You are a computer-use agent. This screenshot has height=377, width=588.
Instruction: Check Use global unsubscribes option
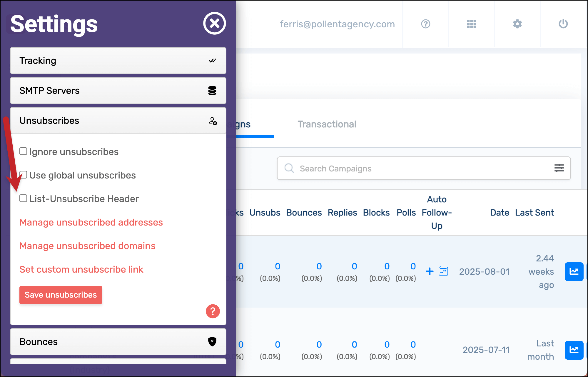click(24, 175)
